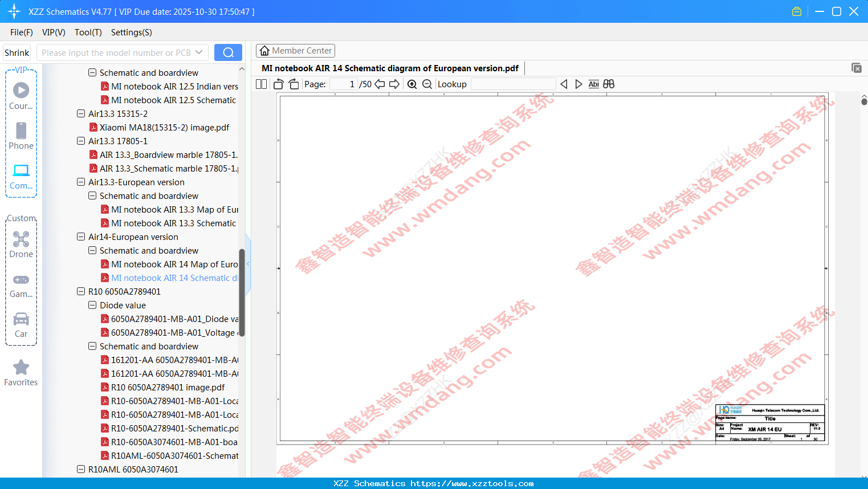This screenshot has height=489, width=868.
Task: Select the MI notebook AIR 14 Schematic PDF tab
Action: click(x=390, y=68)
